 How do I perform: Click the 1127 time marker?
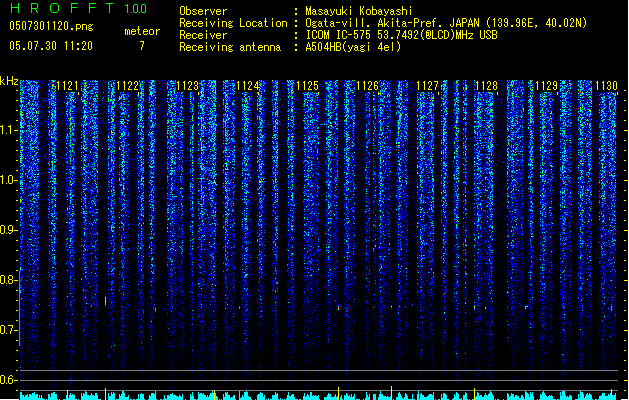[x=427, y=86]
